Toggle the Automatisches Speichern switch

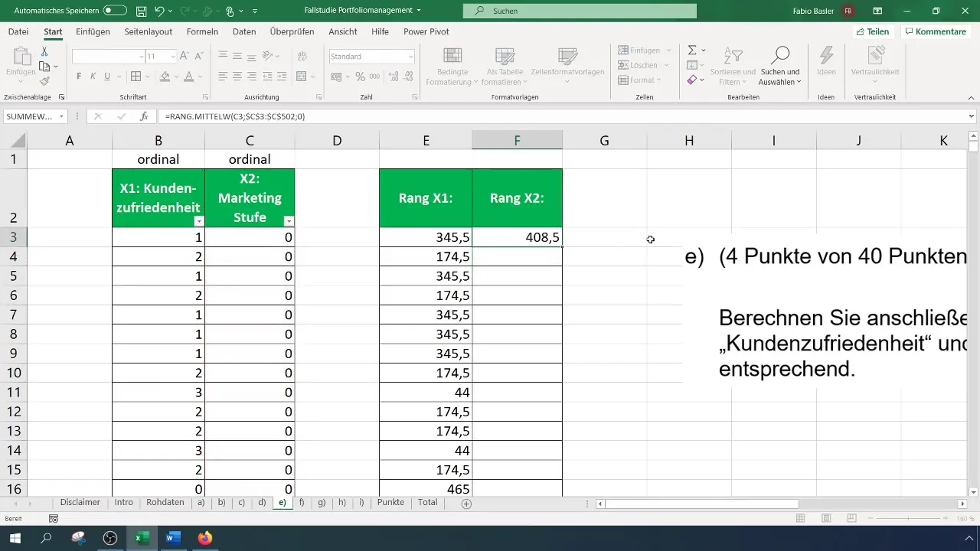tap(115, 11)
